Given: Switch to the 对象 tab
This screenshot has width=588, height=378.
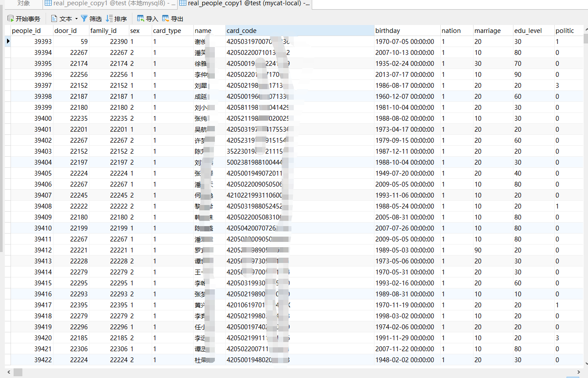Looking at the screenshot, I should point(24,4).
